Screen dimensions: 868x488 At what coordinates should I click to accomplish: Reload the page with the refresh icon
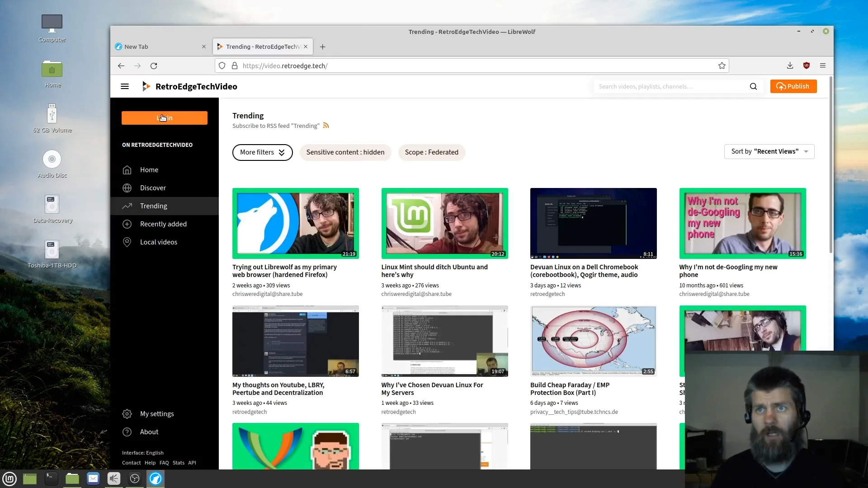[x=154, y=66]
